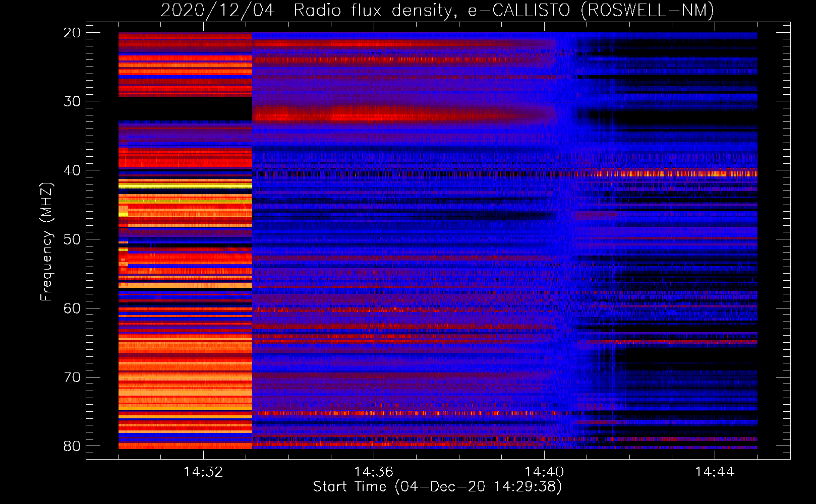Click the 14:32 time tick label

(203, 472)
